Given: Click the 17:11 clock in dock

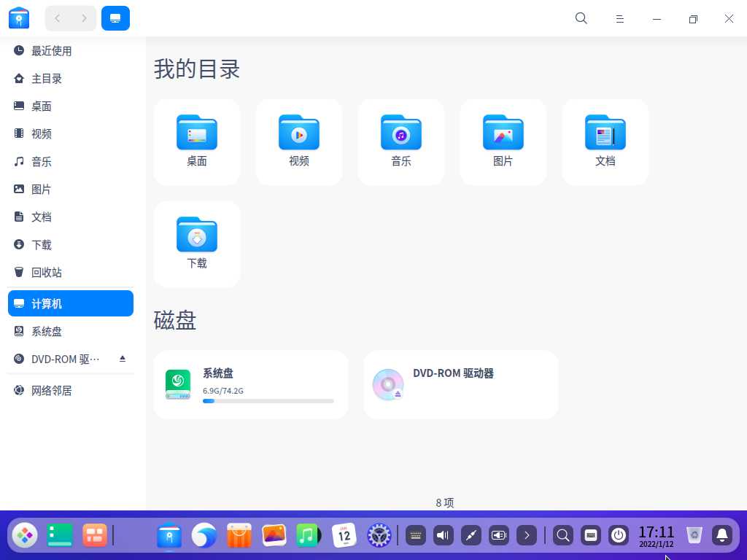Looking at the screenshot, I should pos(657,536).
